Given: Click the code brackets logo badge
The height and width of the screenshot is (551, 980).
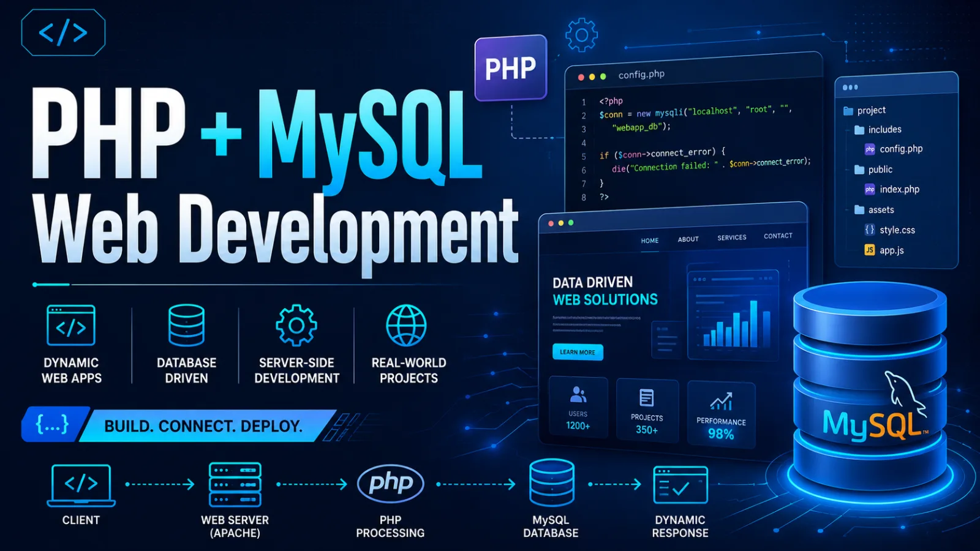Looking at the screenshot, I should 63,32.
